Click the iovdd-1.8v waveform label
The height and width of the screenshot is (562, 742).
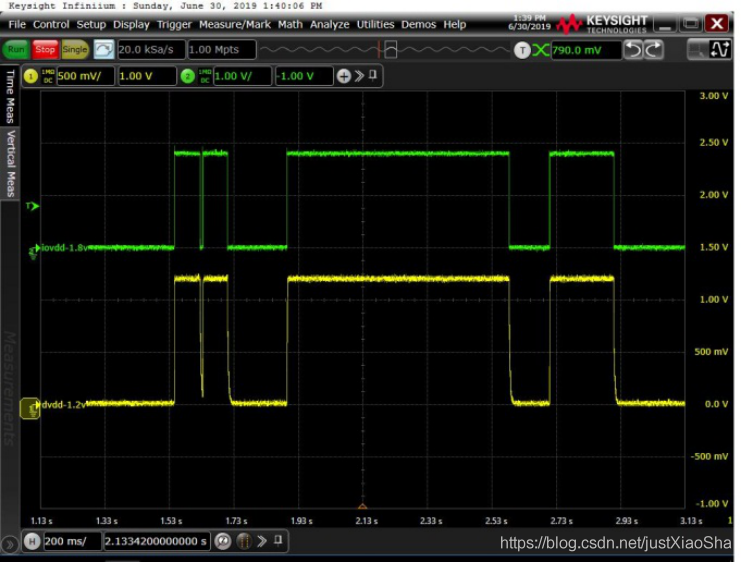tap(64, 248)
